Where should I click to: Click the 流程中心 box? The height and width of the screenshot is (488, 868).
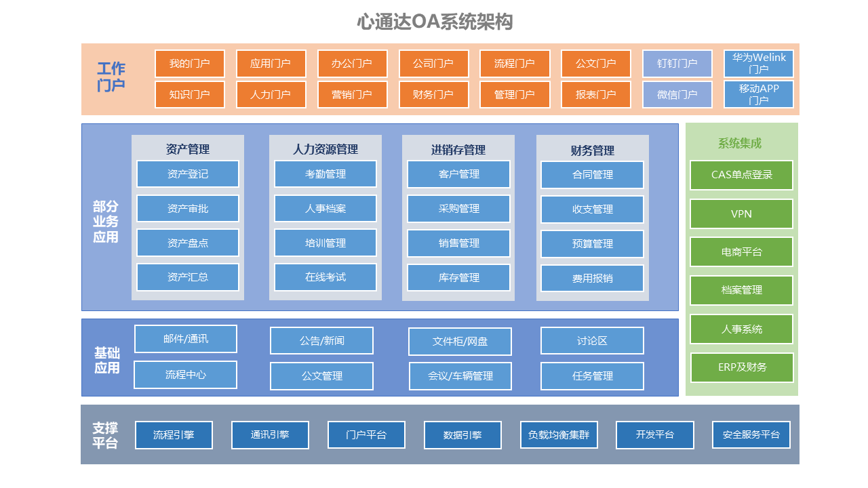pyautogui.click(x=186, y=375)
